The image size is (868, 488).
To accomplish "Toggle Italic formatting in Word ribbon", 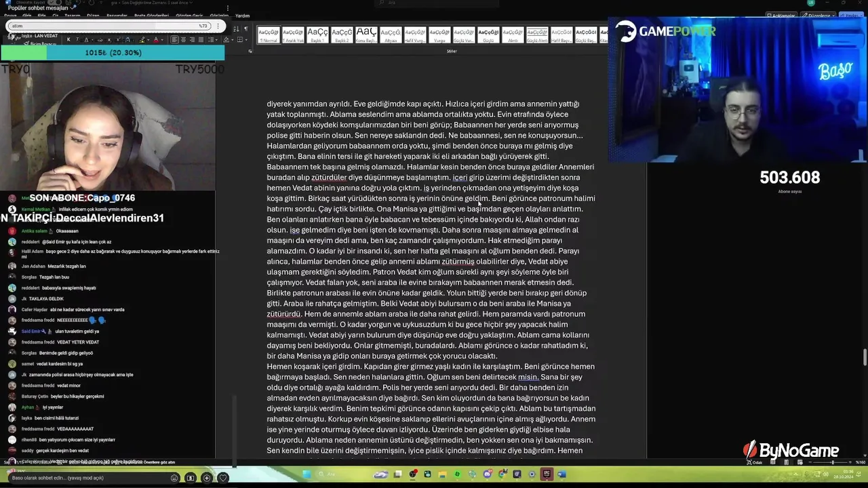I will coord(77,39).
